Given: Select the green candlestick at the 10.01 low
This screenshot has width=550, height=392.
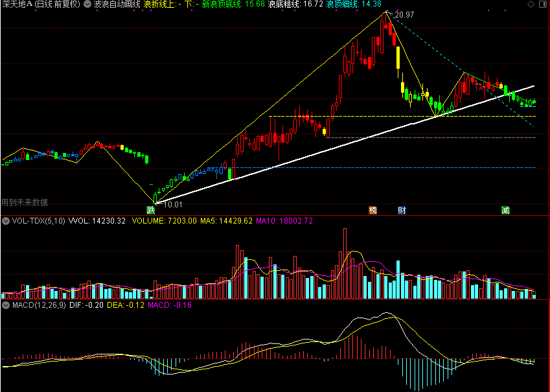Looking at the screenshot, I should pyautogui.click(x=155, y=199).
